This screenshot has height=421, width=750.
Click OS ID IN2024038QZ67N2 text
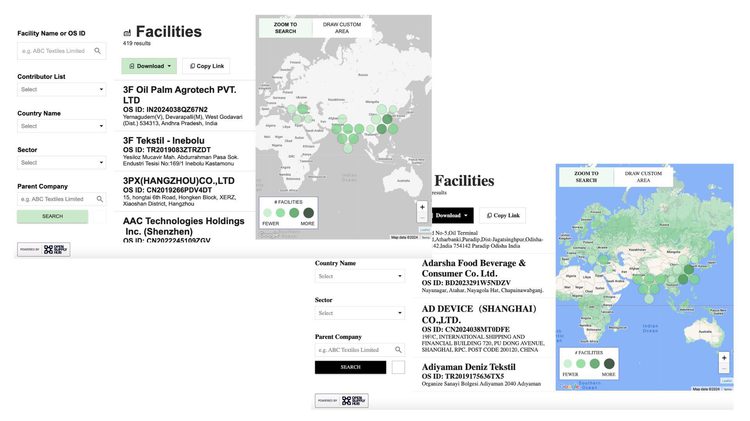point(165,110)
